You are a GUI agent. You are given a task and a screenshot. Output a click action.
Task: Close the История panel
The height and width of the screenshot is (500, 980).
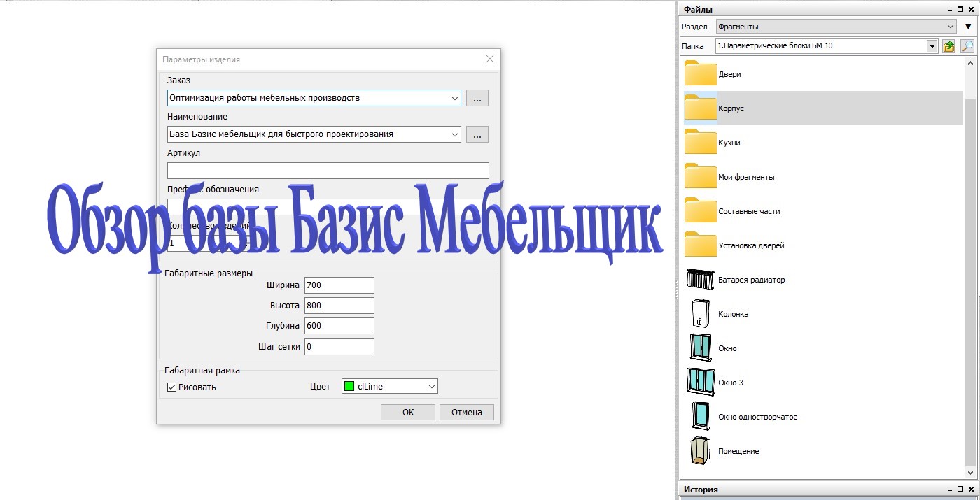[x=971, y=490]
